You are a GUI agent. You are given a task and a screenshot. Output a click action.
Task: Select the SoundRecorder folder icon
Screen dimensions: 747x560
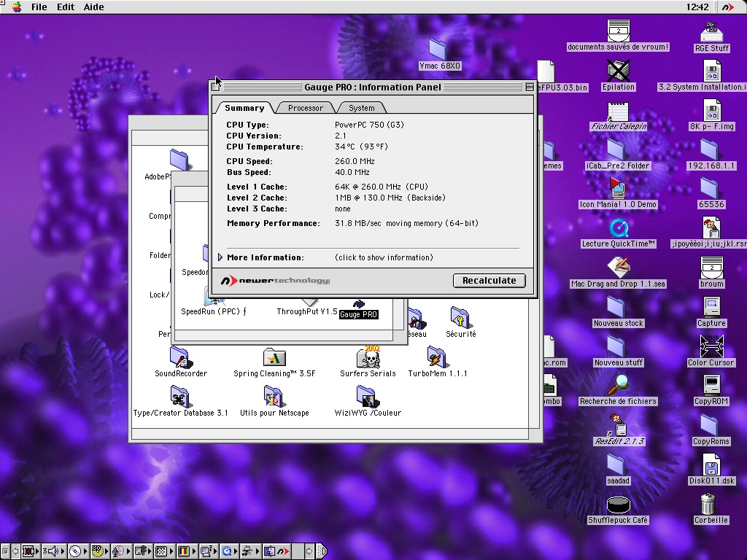click(x=179, y=357)
